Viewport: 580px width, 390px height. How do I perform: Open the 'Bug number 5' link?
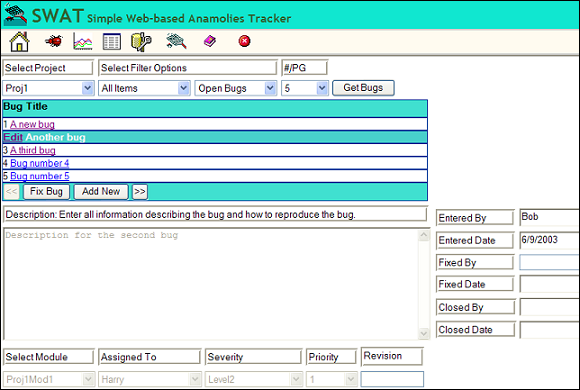tap(40, 176)
